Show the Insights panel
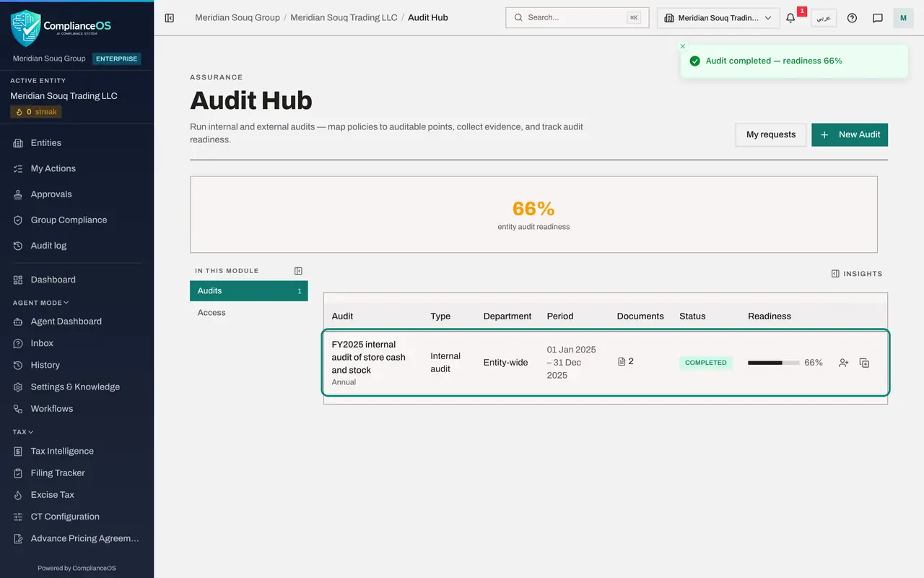This screenshot has width=924, height=578. tap(857, 274)
